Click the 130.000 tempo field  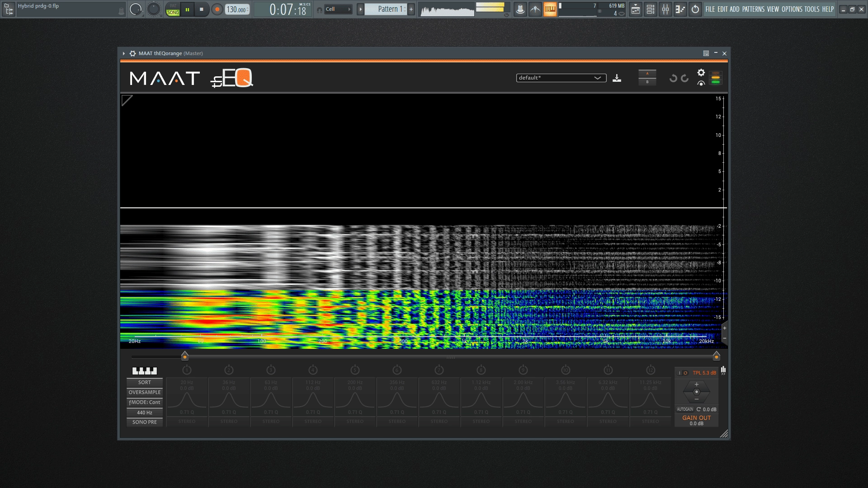pos(237,9)
